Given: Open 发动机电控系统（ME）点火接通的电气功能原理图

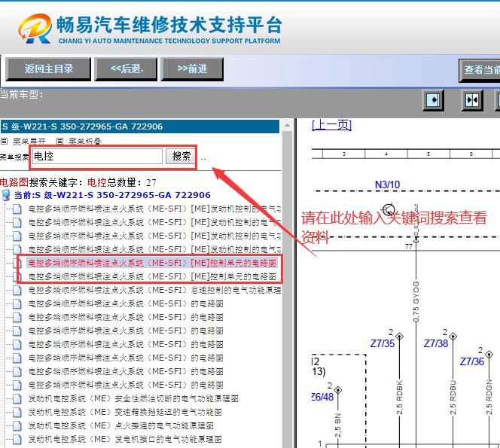Looking at the screenshot, I should pyautogui.click(x=120, y=425).
